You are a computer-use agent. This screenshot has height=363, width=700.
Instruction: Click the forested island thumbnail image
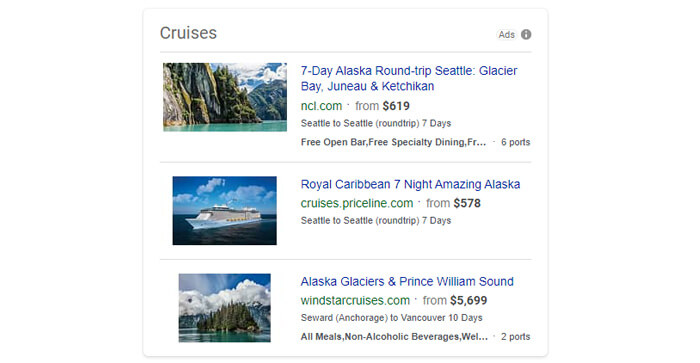coord(225,308)
